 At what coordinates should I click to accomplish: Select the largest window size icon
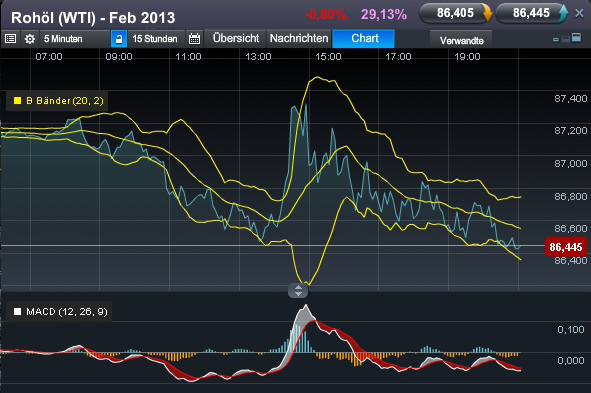pos(576,37)
